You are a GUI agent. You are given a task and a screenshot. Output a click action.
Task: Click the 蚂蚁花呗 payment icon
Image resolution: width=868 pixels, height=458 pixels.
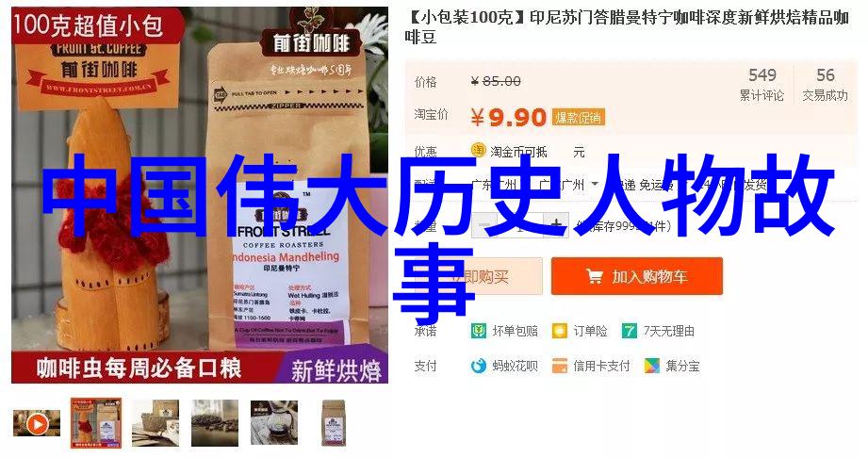[x=478, y=366]
